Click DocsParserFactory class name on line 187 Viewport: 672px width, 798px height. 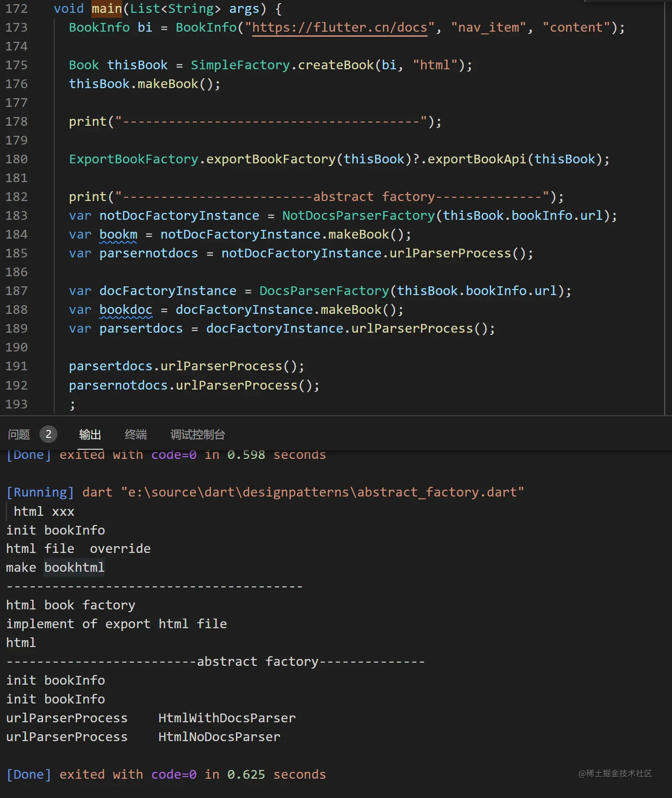point(324,291)
